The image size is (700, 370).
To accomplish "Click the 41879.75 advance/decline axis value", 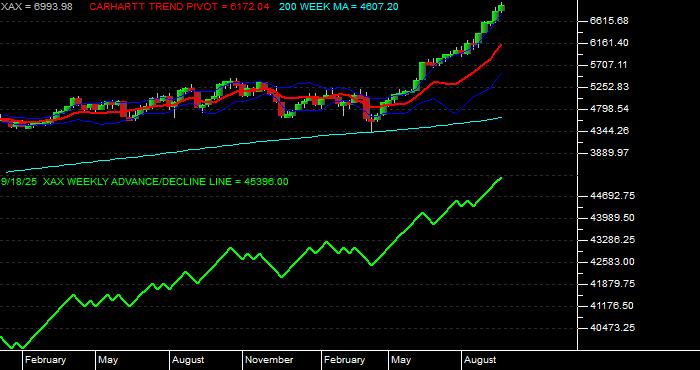I will point(612,284).
